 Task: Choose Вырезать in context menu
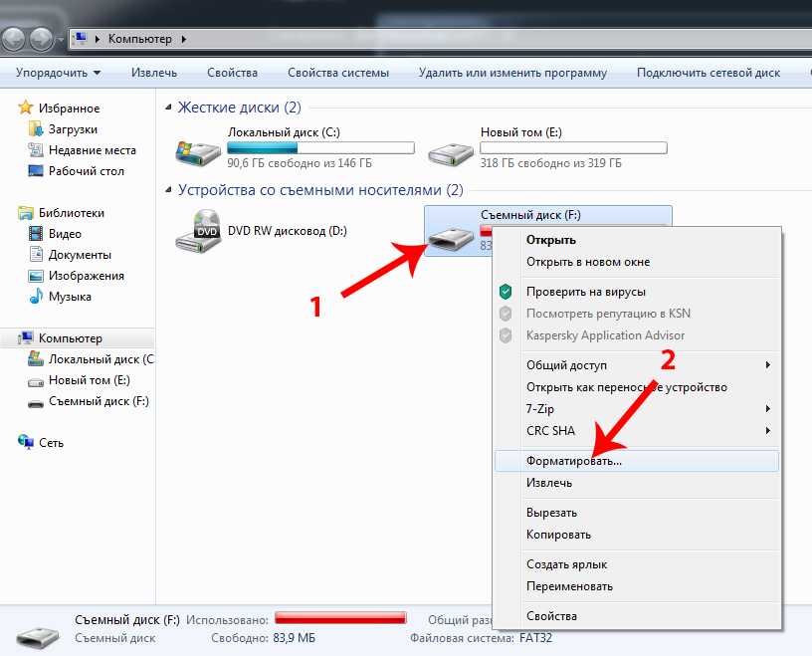[637, 513]
